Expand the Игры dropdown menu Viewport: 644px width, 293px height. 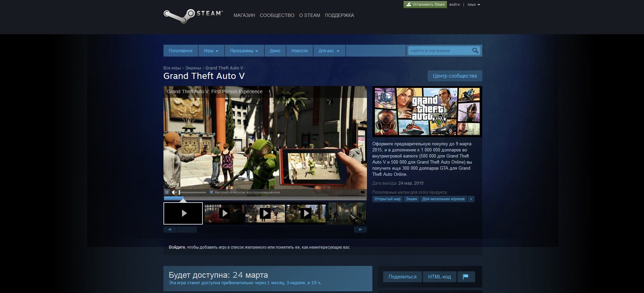coord(211,51)
